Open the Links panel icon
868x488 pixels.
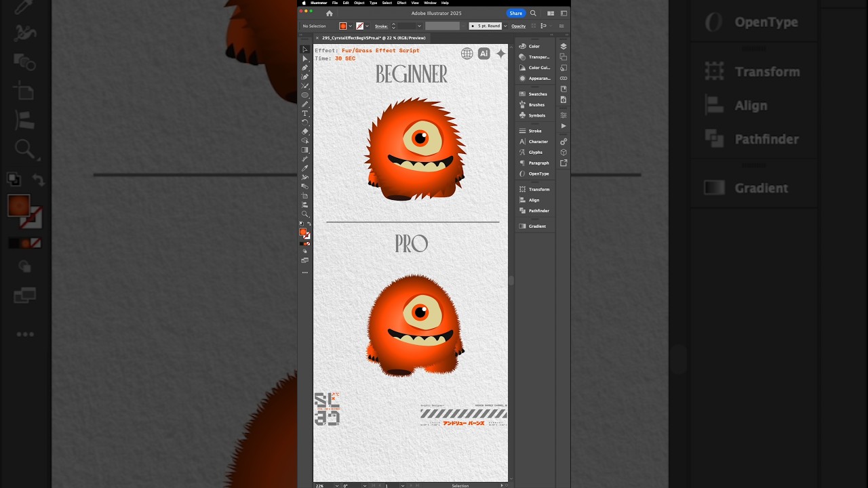[564, 79]
